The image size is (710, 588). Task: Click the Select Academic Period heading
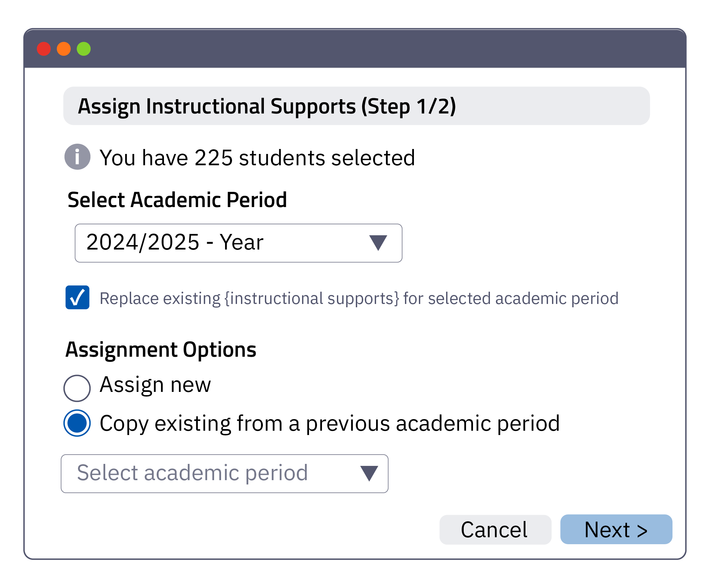(x=177, y=200)
